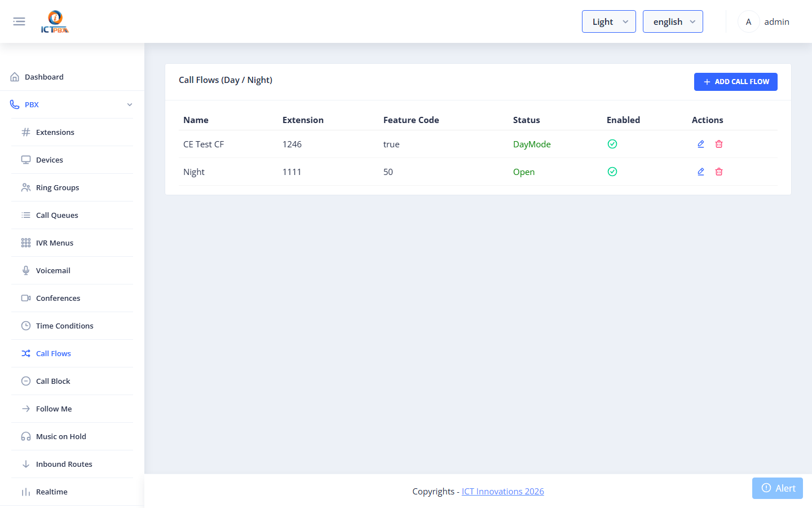Click the Conferences camera icon
Image resolution: width=812 pixels, height=508 pixels.
(x=26, y=298)
